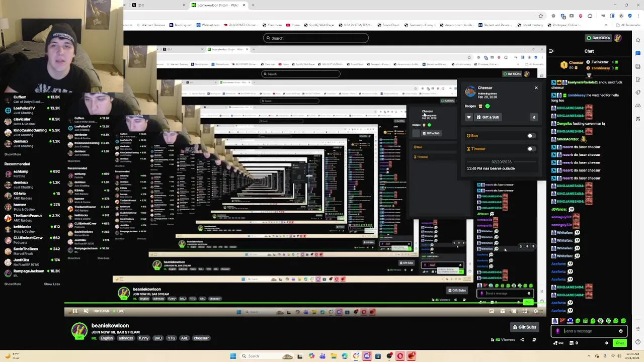The height and width of the screenshot is (362, 644).
Task: Click the Gift a Sub button
Action: pyautogui.click(x=488, y=117)
